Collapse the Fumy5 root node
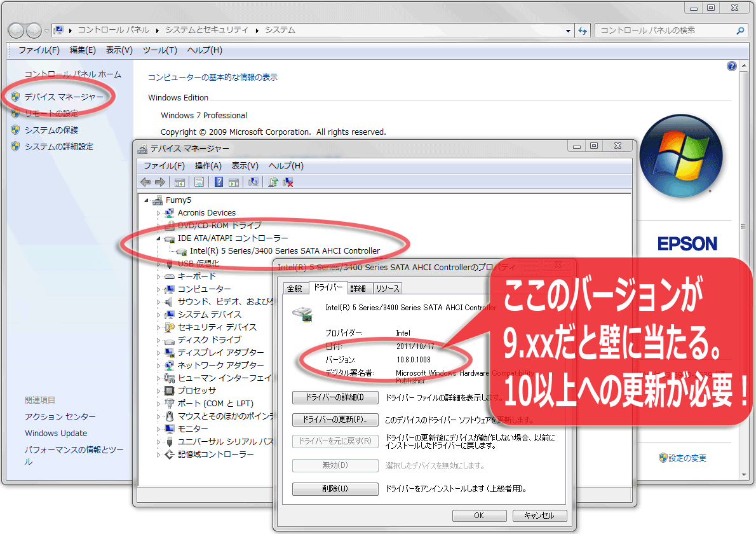 (146, 200)
